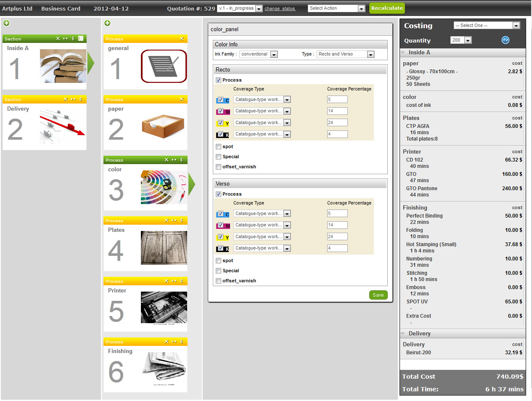Image resolution: width=532 pixels, height=401 pixels.
Task: Open cost dollar icon for Inside A section
Action: (x=73, y=39)
